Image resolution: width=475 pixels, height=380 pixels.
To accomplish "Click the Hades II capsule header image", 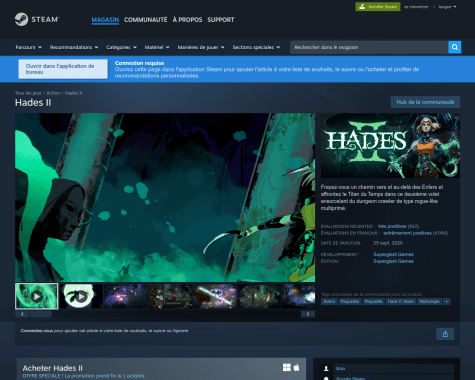I will click(x=390, y=145).
